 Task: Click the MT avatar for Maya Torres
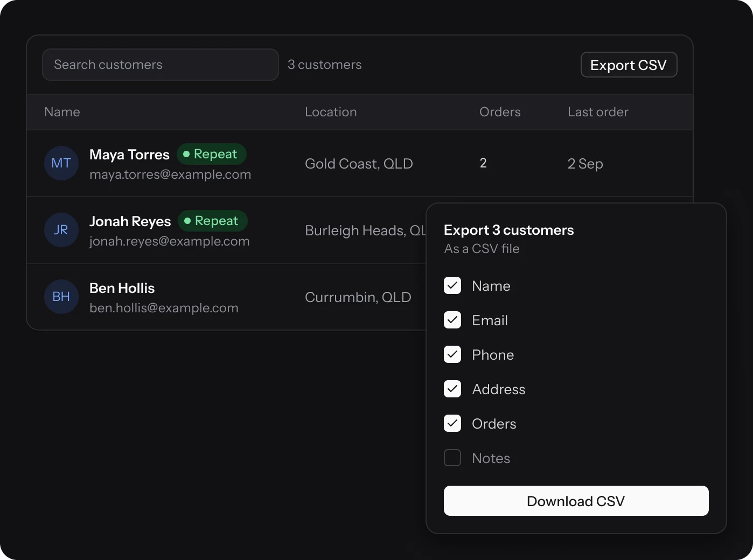(x=61, y=163)
